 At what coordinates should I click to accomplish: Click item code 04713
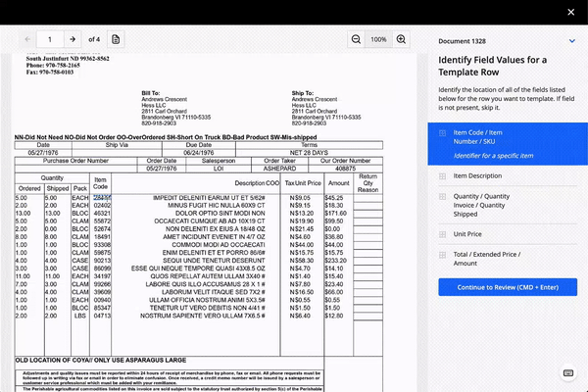click(102, 316)
